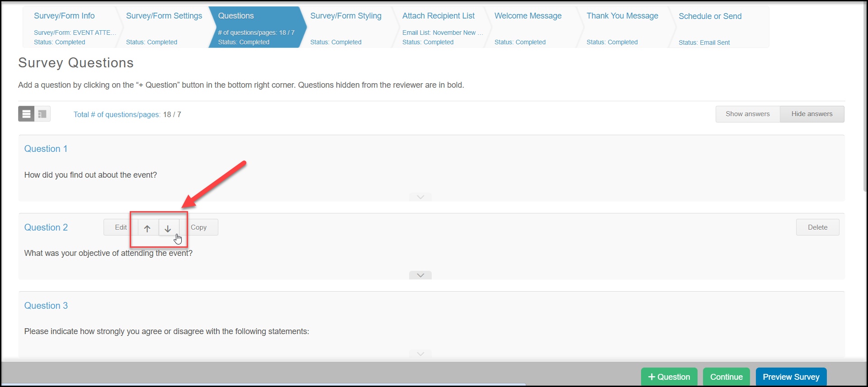Expand Question 3 answers chevron
Screen dimensions: 868x387
420,354
